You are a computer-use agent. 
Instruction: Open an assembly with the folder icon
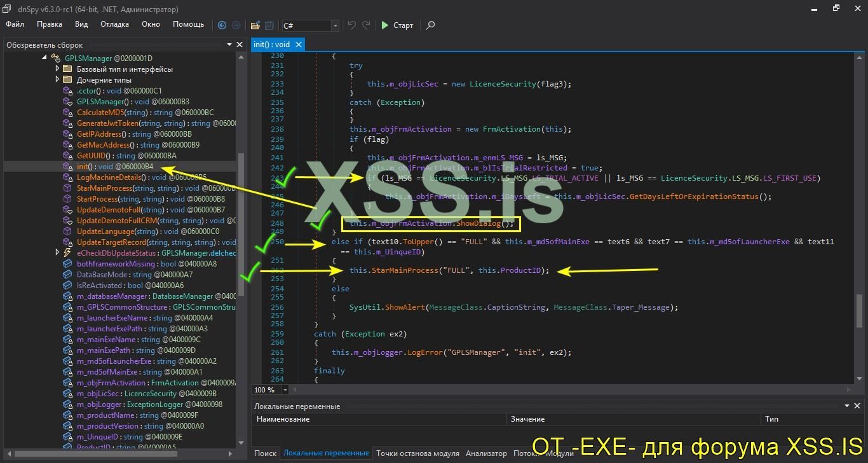coord(255,25)
